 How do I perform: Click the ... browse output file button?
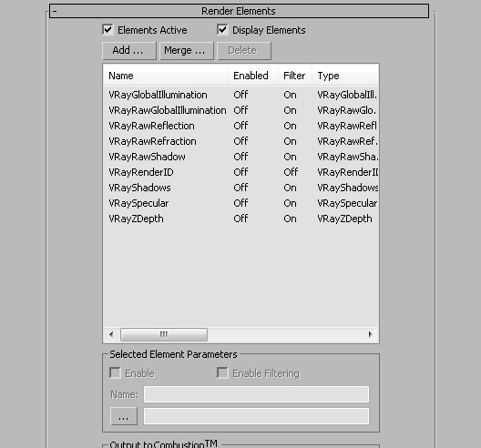[x=124, y=416]
